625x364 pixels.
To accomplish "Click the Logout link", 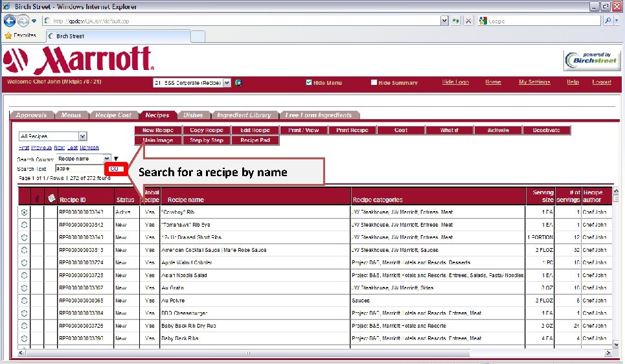I will (x=602, y=82).
